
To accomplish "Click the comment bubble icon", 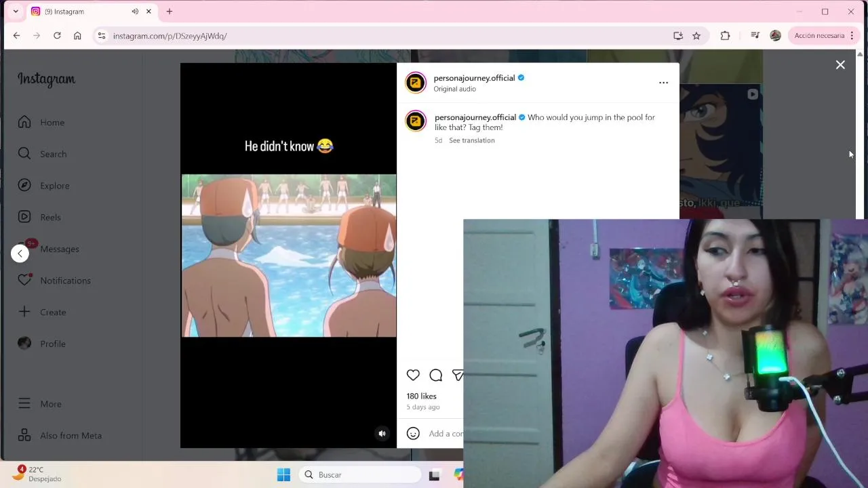I will point(436,375).
